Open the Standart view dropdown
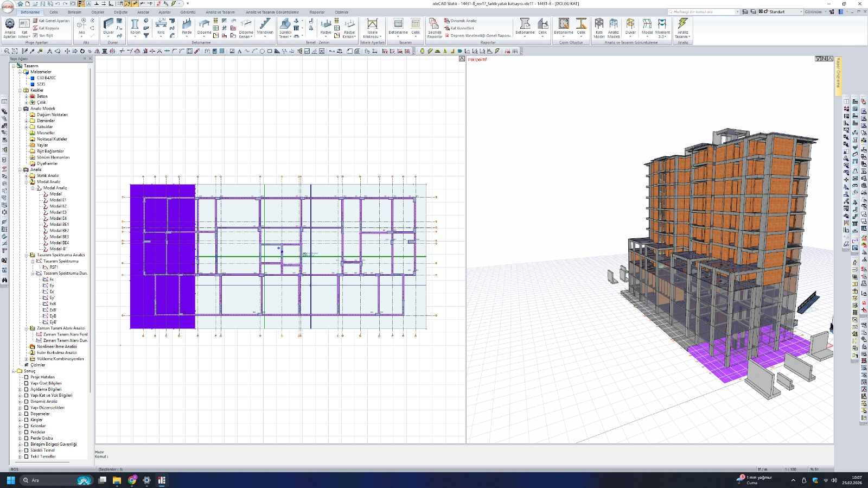Viewport: 868px width, 488px height. coord(801,11)
